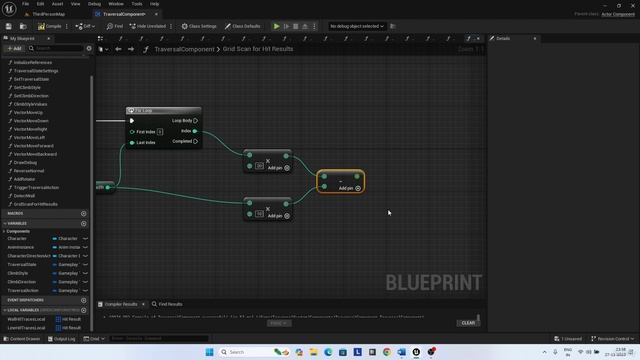Select the DrawDebug function
Viewport: 640px width, 360px height.
coord(25,162)
